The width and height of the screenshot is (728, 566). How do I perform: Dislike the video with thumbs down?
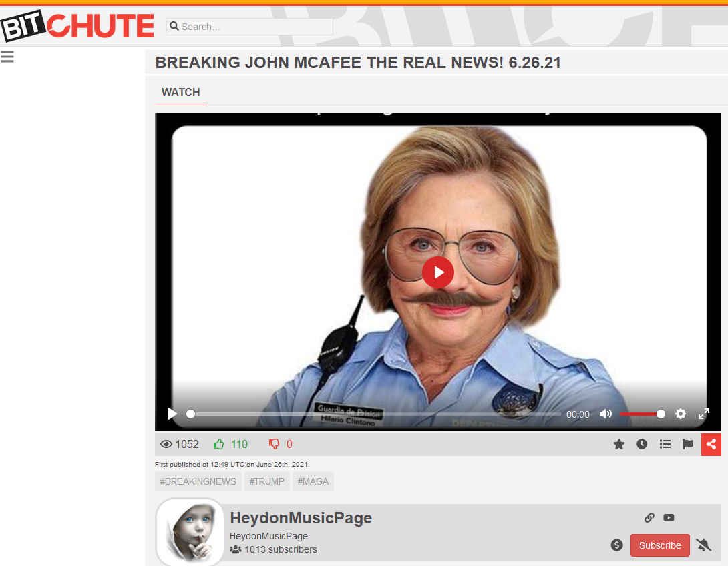pyautogui.click(x=274, y=444)
